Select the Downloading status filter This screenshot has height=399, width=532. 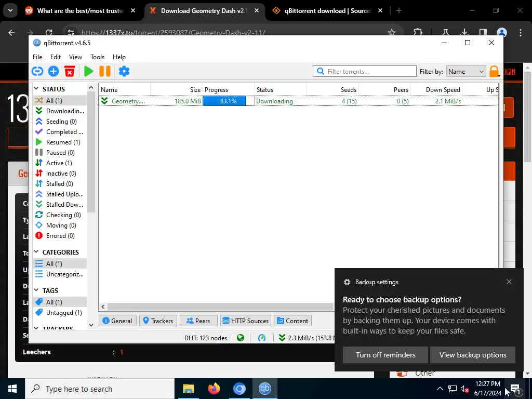tap(60, 111)
